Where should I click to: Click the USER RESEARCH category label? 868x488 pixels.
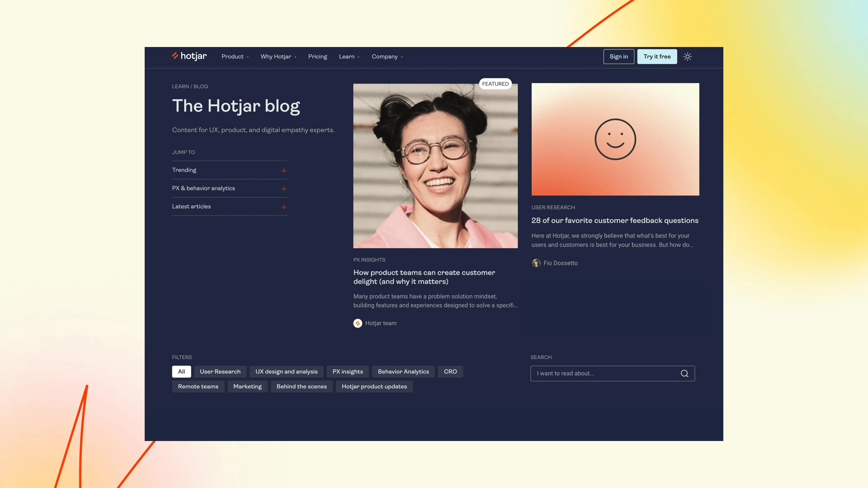click(x=553, y=207)
